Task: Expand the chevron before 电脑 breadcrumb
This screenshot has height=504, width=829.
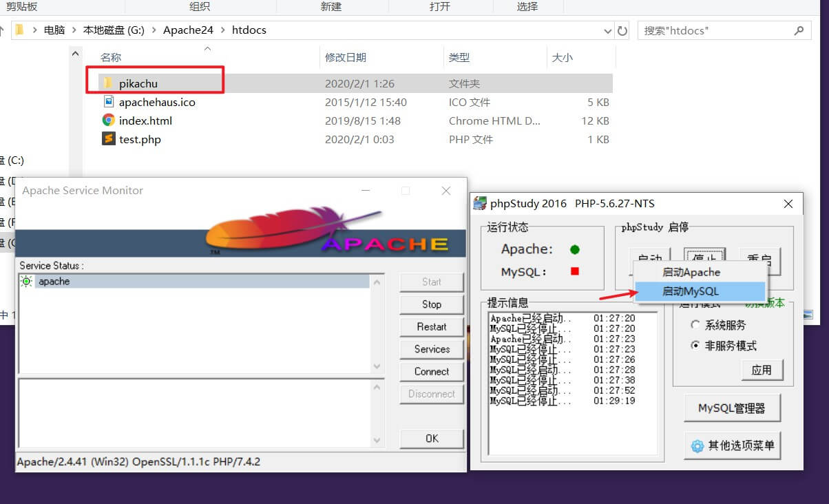Action: click(x=34, y=30)
